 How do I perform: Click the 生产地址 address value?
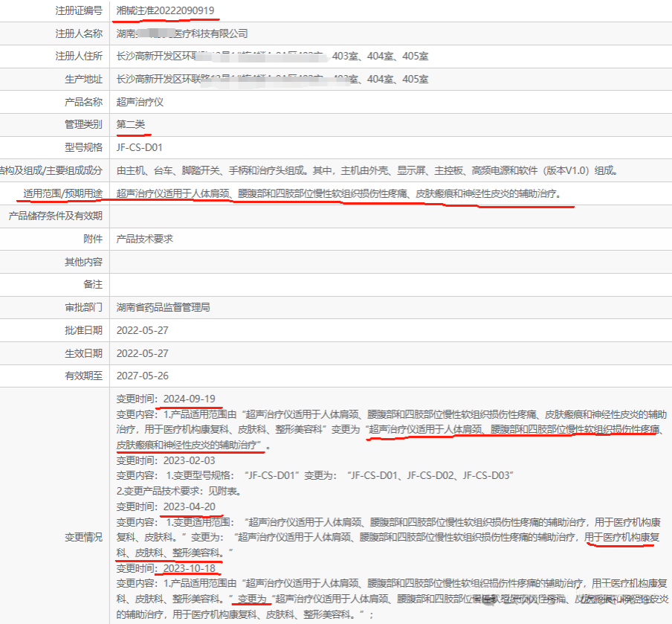coord(272,79)
